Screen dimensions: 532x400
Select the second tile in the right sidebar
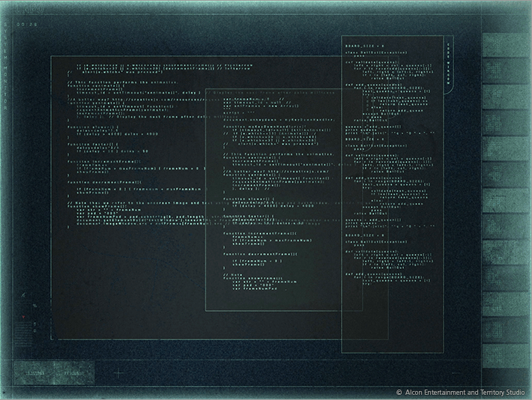coord(507,70)
